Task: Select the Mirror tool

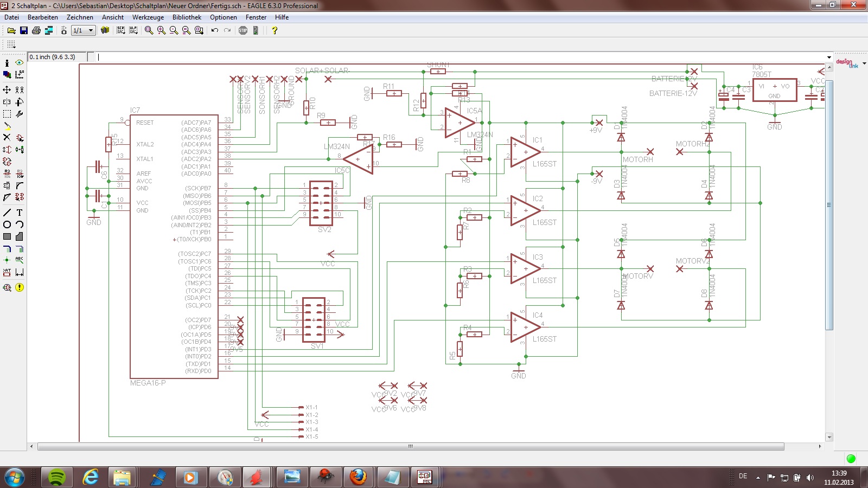Action: (7, 102)
